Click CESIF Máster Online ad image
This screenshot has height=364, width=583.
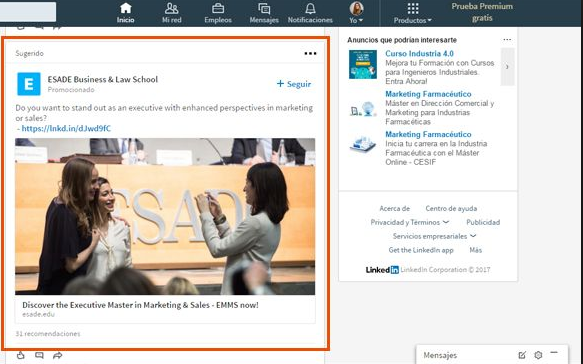click(363, 145)
